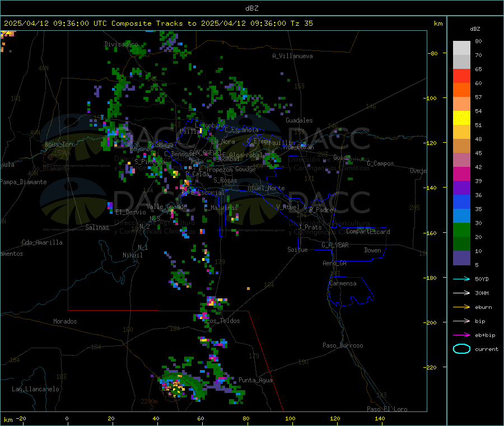Click the red 60 dBZ legend swatch

(x=461, y=76)
